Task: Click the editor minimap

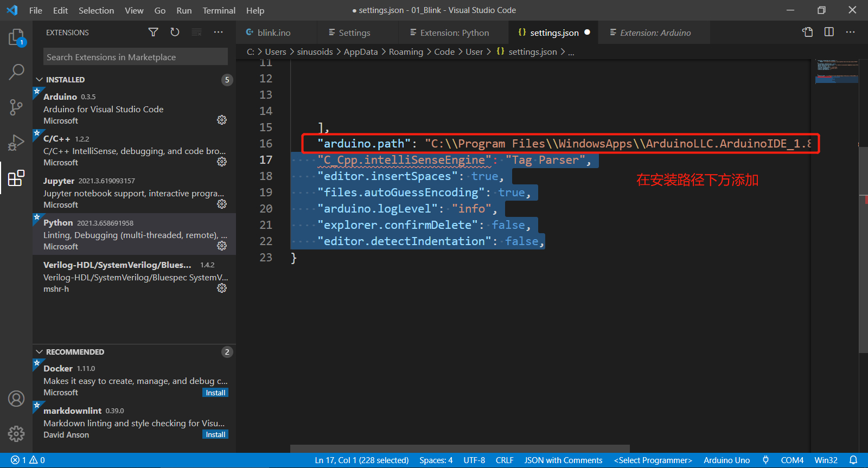Action: click(x=837, y=72)
